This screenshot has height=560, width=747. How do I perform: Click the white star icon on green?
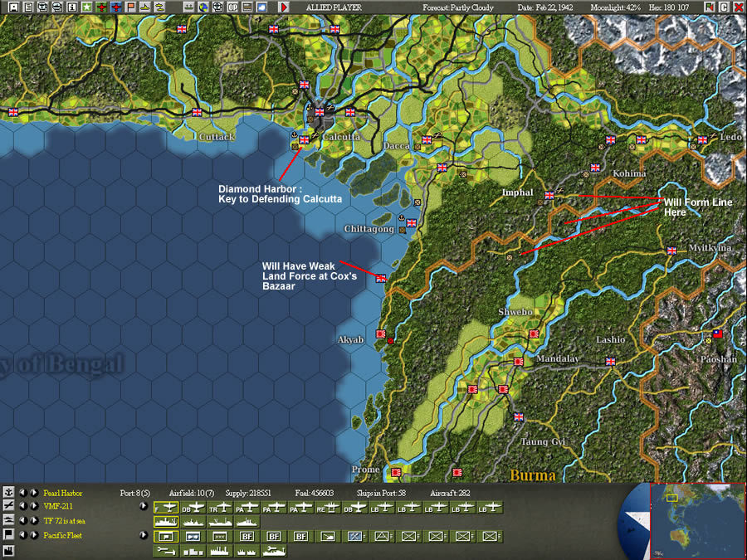pos(86,7)
